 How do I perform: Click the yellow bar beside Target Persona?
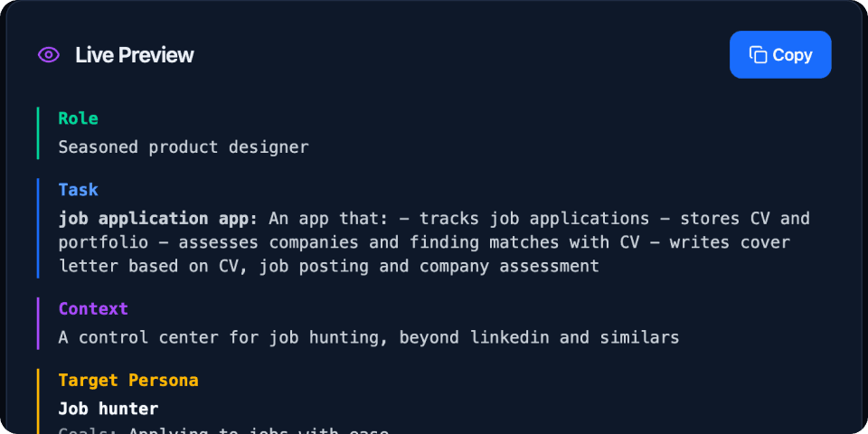(38, 401)
